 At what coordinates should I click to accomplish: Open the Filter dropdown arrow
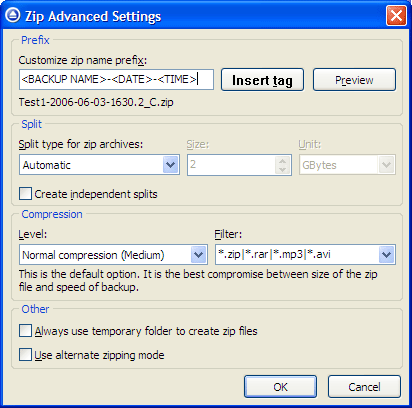click(x=386, y=255)
